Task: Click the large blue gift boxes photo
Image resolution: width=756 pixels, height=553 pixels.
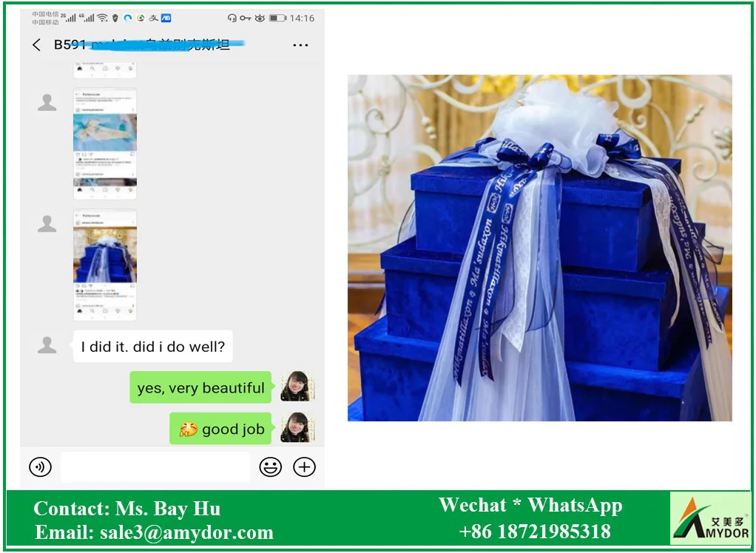Action: [539, 248]
